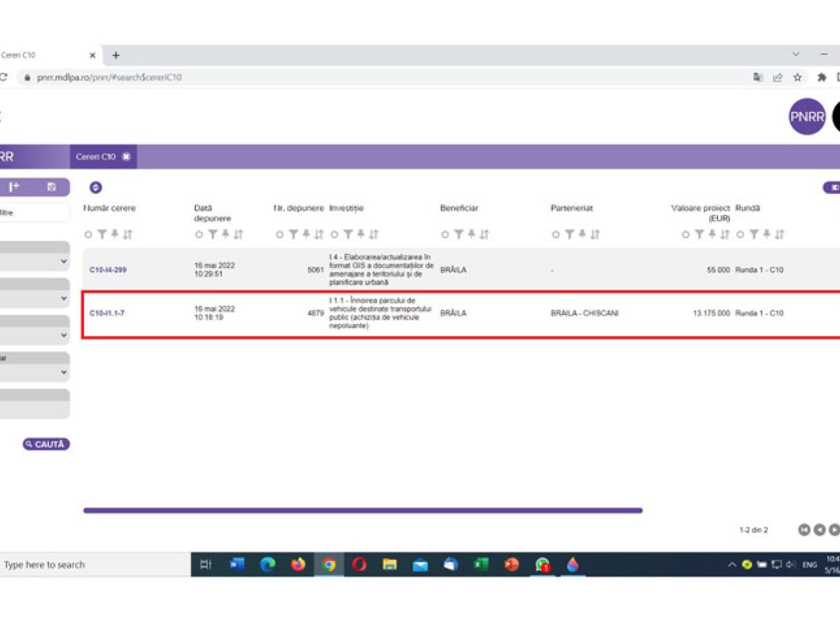Close the Cereri C10 purple tab
The width and height of the screenshot is (840, 630).
pos(126,157)
